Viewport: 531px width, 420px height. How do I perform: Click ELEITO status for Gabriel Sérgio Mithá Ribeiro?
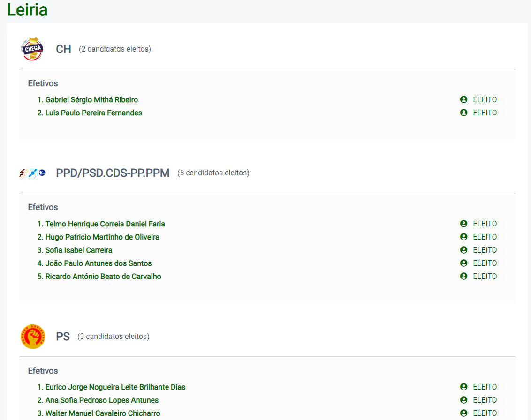[x=485, y=100]
